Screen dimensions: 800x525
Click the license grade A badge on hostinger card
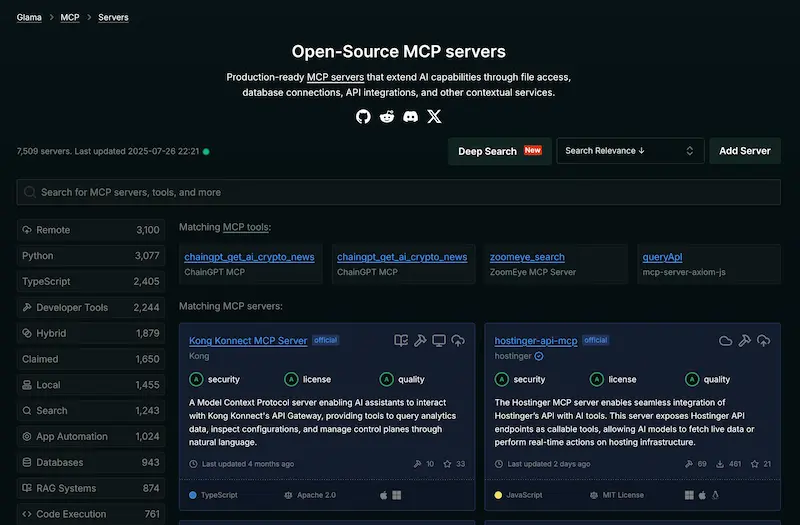596,379
